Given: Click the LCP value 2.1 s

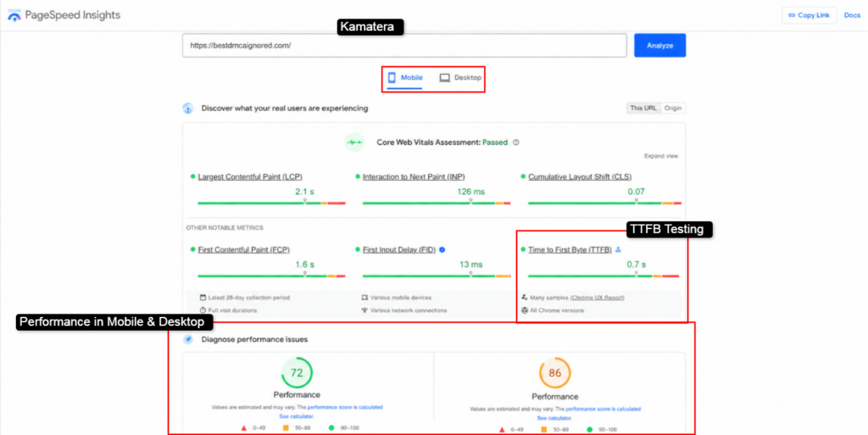Looking at the screenshot, I should (304, 192).
